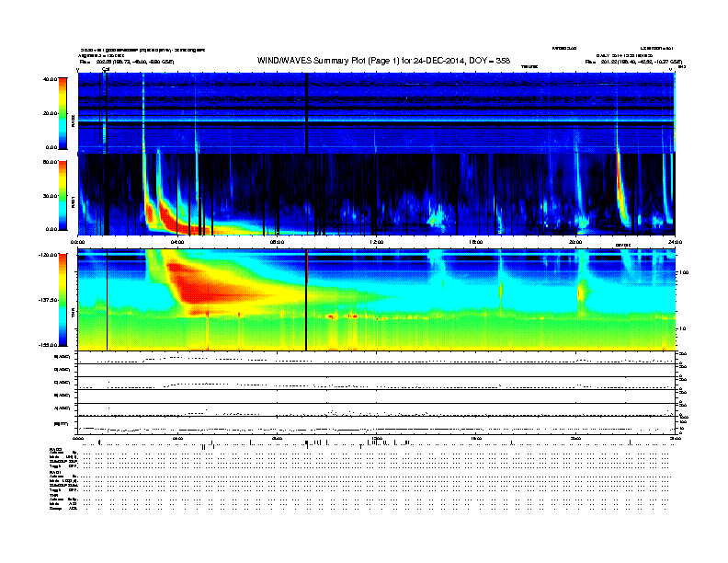Click the 08:00 time label under RAD1 panel
Viewport: 728px width, 563px height.
click(277, 242)
